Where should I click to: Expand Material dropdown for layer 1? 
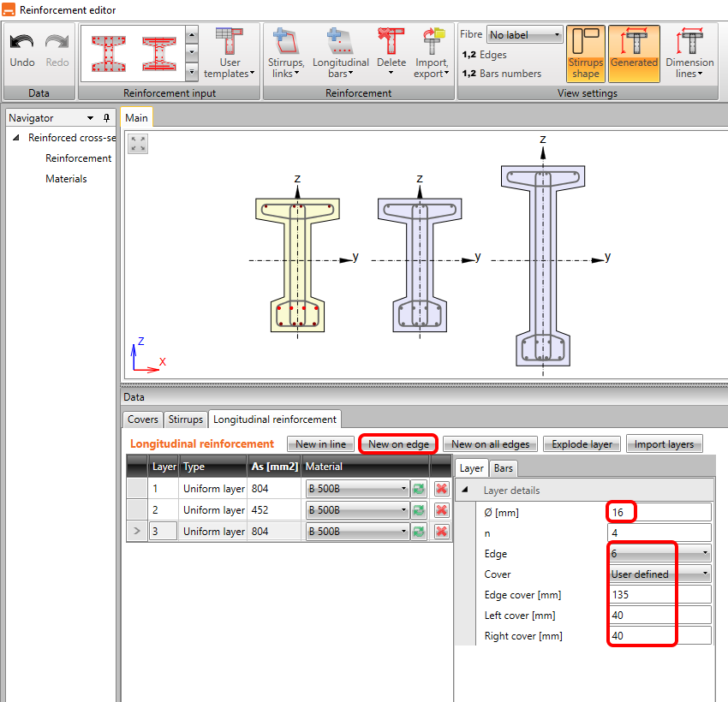[x=403, y=489]
